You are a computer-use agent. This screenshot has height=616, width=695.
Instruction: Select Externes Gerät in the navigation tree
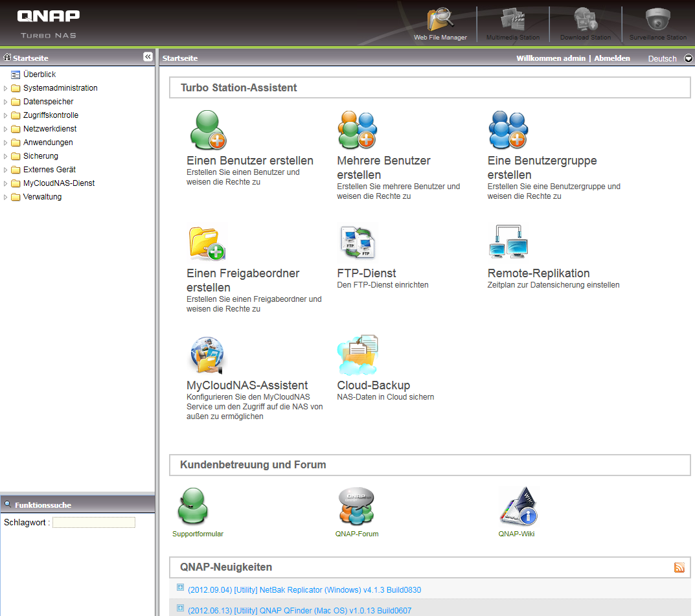coord(49,170)
